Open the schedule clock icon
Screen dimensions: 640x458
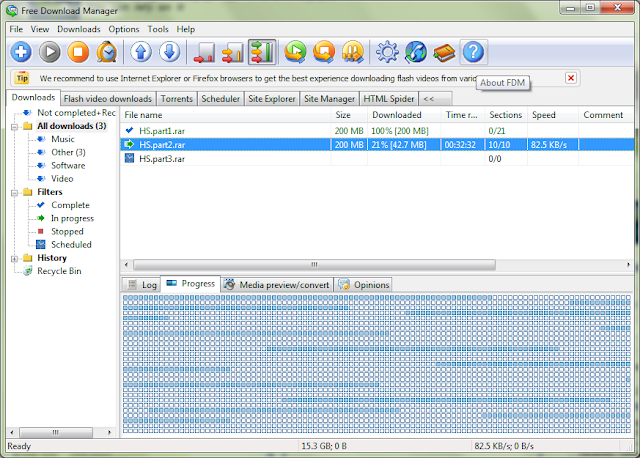[107, 52]
